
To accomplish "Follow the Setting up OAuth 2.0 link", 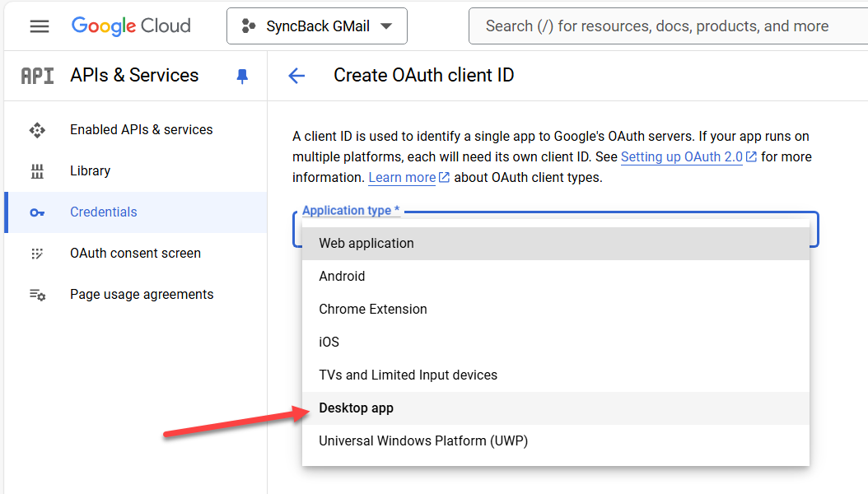I will (682, 157).
